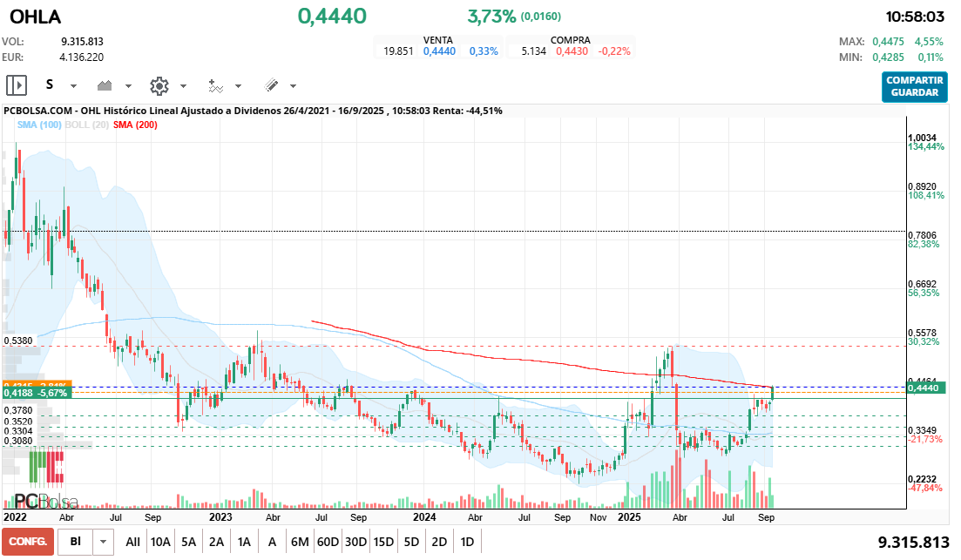The width and height of the screenshot is (961, 560).
Task: Switch to the 6M time range
Action: pyautogui.click(x=300, y=542)
